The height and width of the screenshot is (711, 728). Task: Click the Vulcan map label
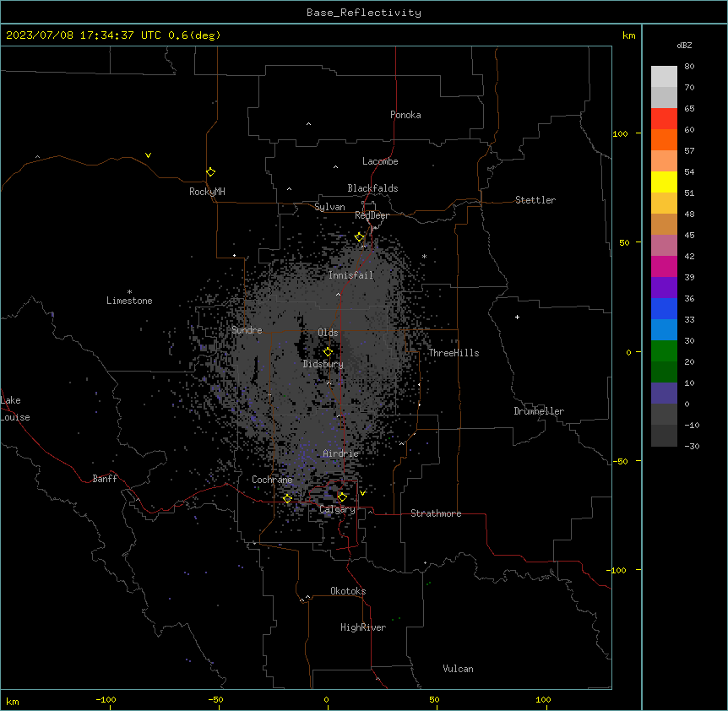459,669
